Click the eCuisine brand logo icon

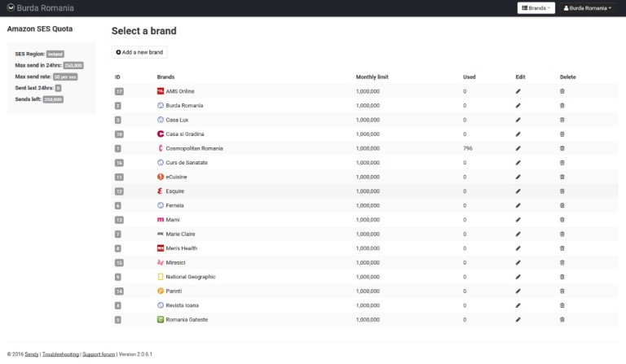pyautogui.click(x=161, y=177)
